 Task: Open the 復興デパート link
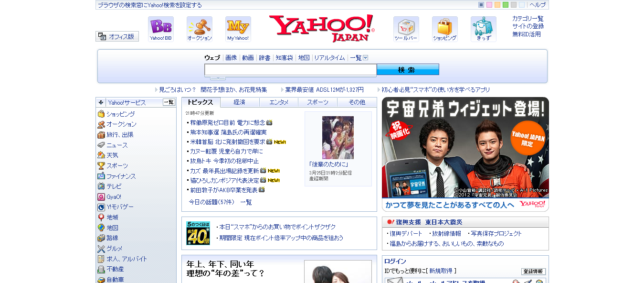(x=406, y=234)
